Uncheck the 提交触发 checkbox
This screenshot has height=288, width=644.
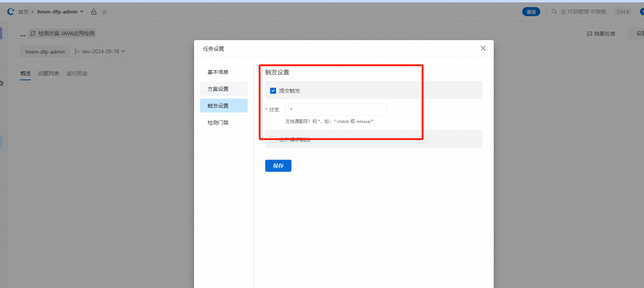[273, 91]
